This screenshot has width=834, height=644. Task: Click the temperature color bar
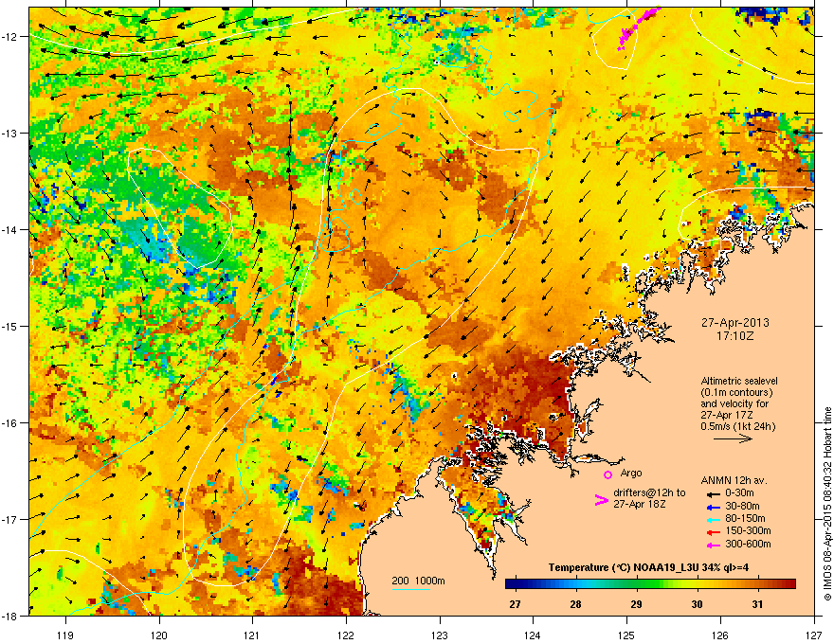[x=650, y=584]
